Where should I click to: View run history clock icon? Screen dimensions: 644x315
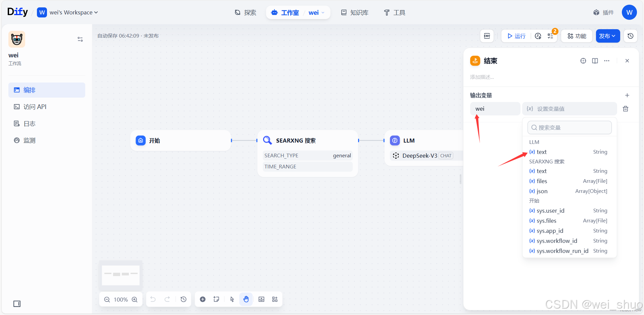tap(538, 36)
